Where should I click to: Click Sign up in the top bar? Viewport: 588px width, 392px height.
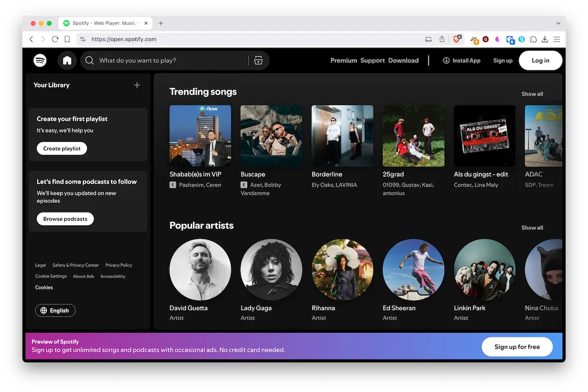click(x=503, y=60)
